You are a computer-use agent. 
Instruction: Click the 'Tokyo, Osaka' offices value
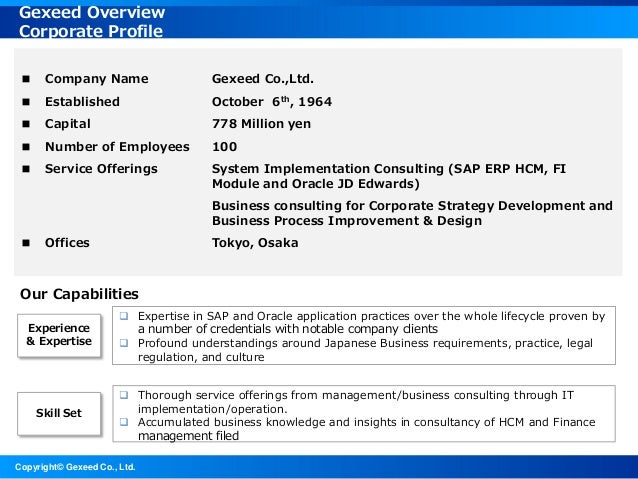255,243
